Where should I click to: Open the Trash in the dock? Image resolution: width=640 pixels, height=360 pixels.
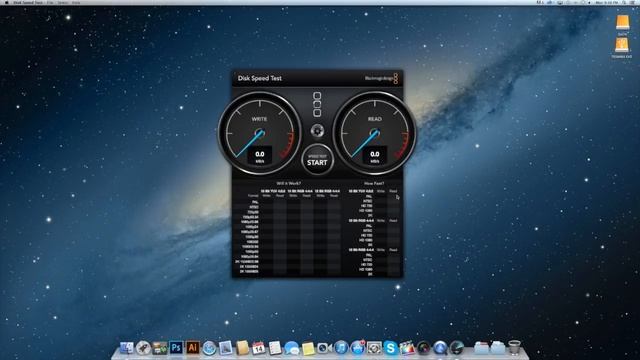[x=514, y=348]
